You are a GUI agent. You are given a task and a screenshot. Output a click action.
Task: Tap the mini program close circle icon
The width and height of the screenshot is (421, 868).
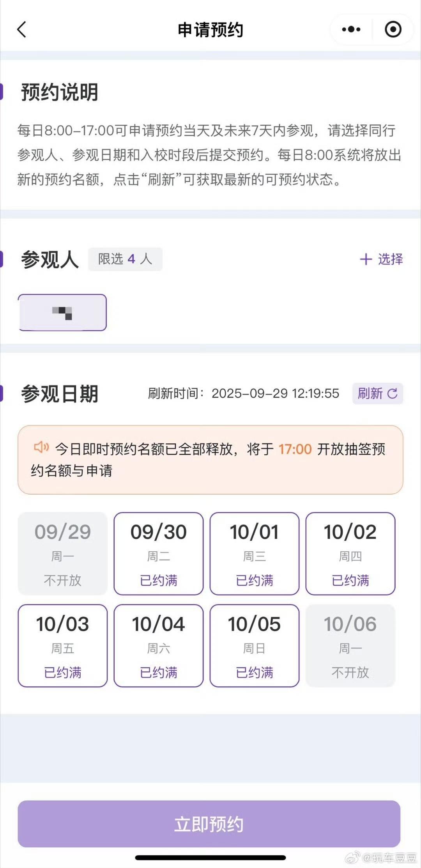pyautogui.click(x=393, y=29)
